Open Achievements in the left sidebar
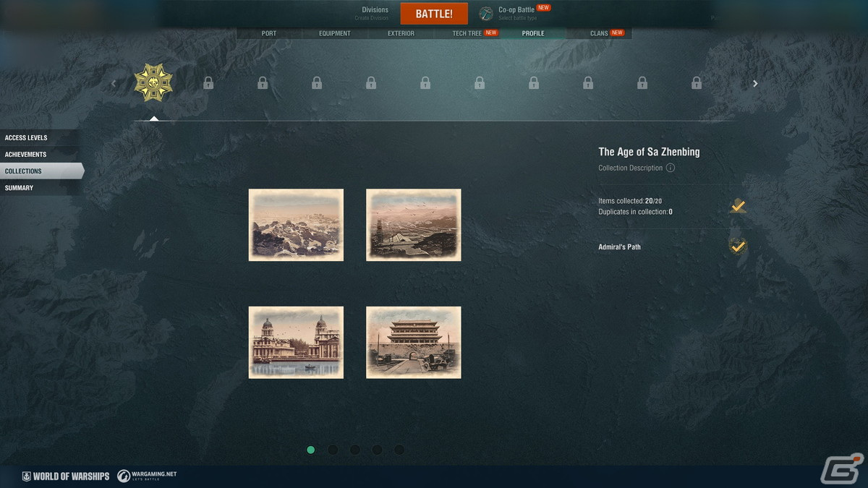The height and width of the screenshot is (488, 868). (x=26, y=155)
